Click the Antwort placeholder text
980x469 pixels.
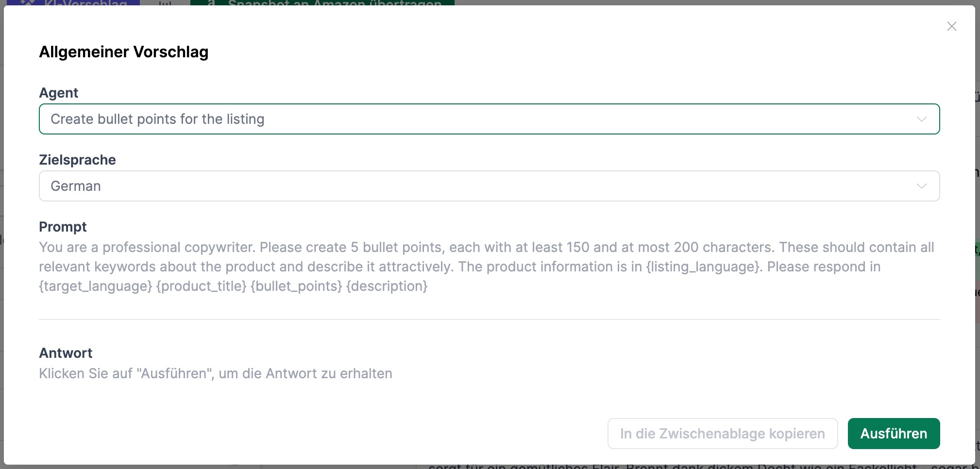coord(215,373)
